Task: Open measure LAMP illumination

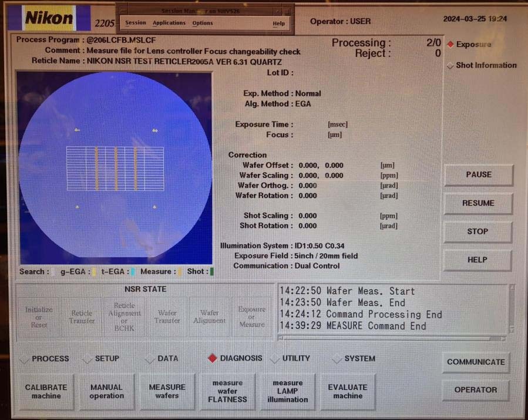Action: 288,391
